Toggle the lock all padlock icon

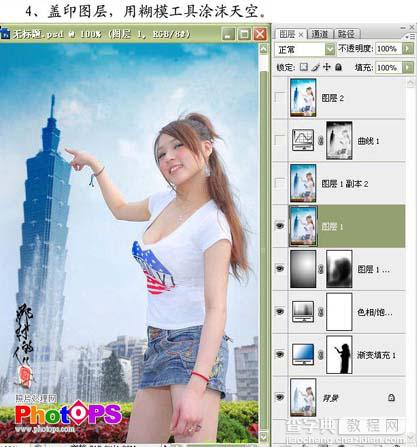[x=338, y=67]
